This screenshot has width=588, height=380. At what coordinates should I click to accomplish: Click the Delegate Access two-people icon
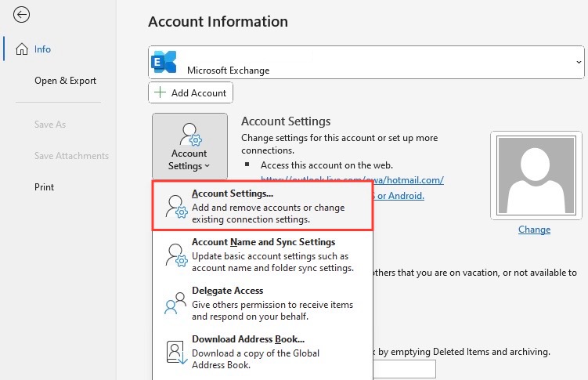point(175,303)
